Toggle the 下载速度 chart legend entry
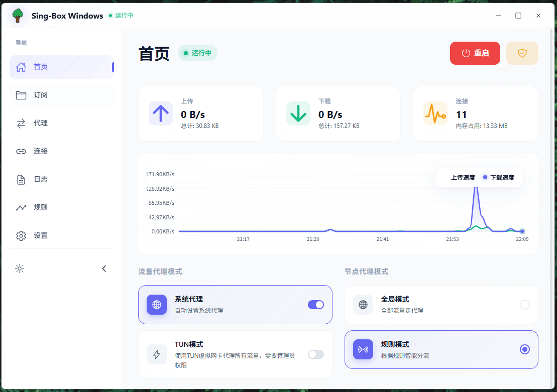The image size is (557, 392). 499,177
